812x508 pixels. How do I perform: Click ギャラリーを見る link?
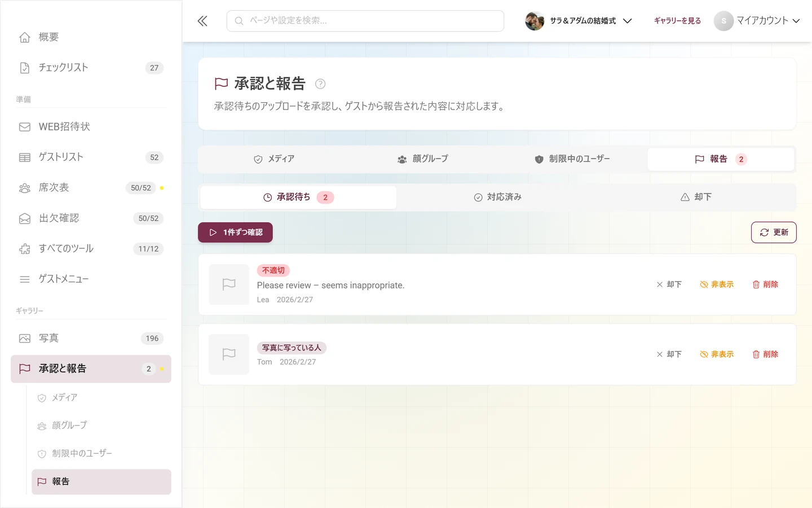point(677,21)
